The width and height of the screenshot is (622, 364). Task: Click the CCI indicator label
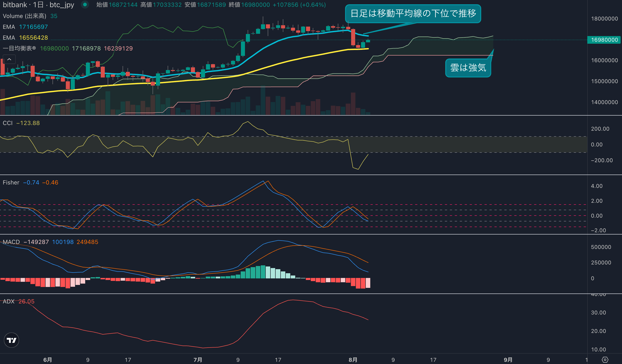(x=8, y=123)
